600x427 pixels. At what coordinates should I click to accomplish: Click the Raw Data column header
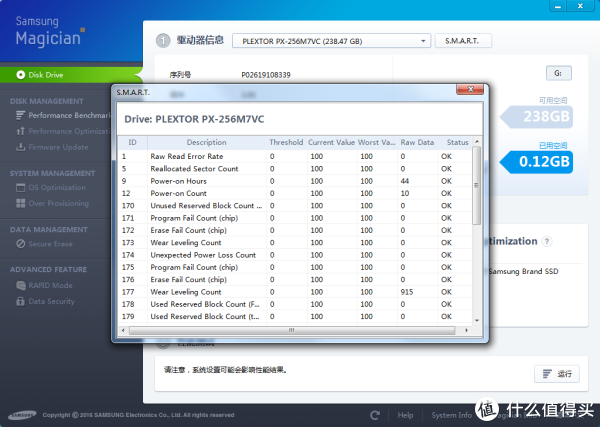(417, 142)
